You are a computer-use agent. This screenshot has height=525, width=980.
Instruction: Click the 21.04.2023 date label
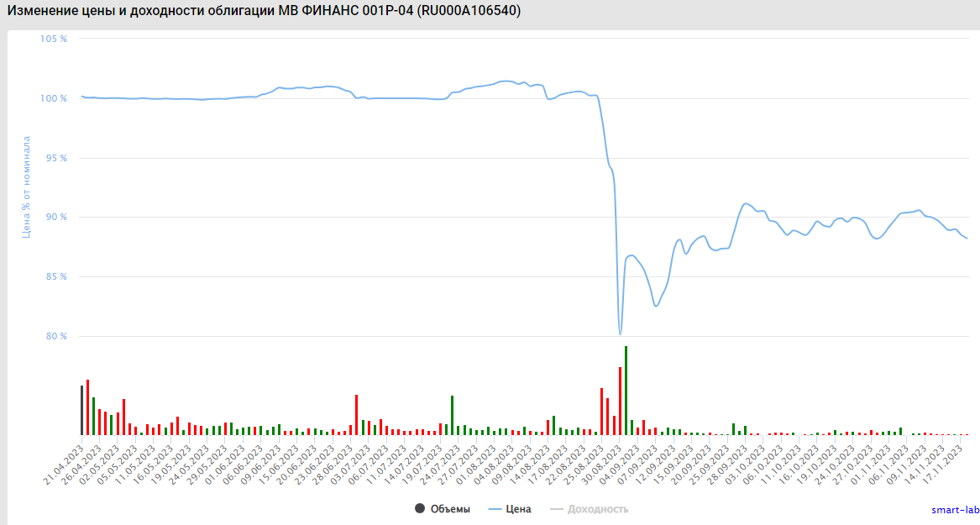coord(65,463)
